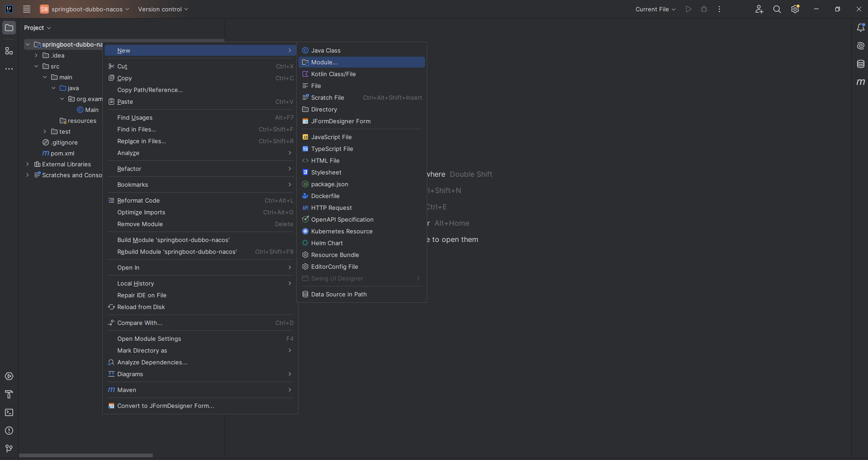
Task: Create a Kotlin Class/File
Action: point(362,74)
